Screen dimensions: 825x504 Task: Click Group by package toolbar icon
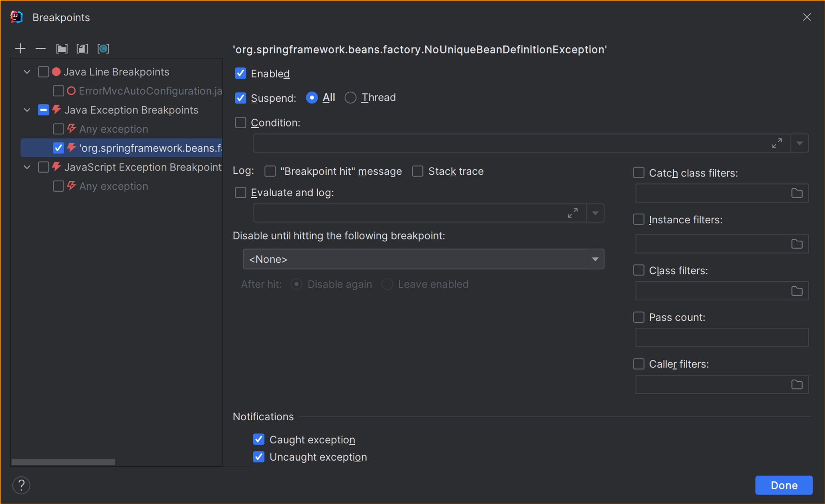coord(62,49)
